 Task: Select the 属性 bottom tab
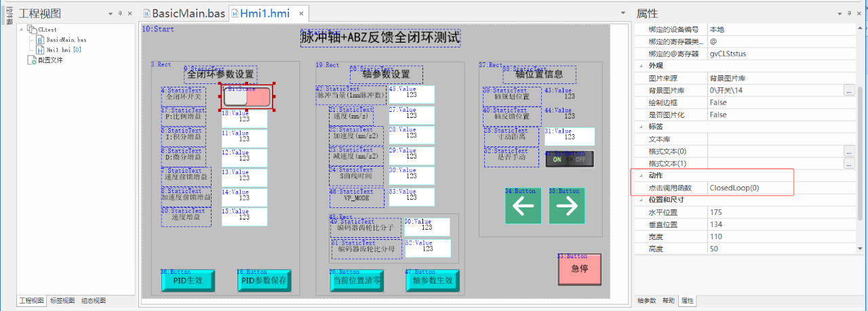[x=687, y=300]
